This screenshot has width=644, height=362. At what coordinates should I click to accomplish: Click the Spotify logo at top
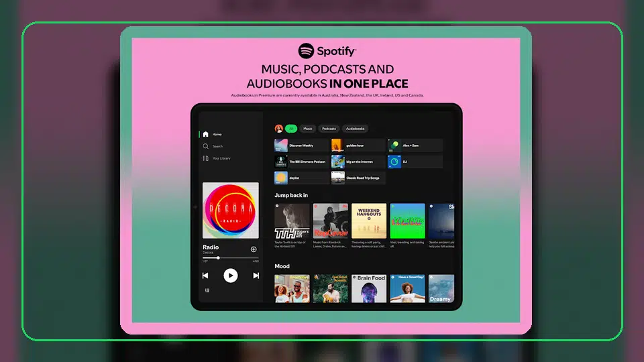point(327,51)
